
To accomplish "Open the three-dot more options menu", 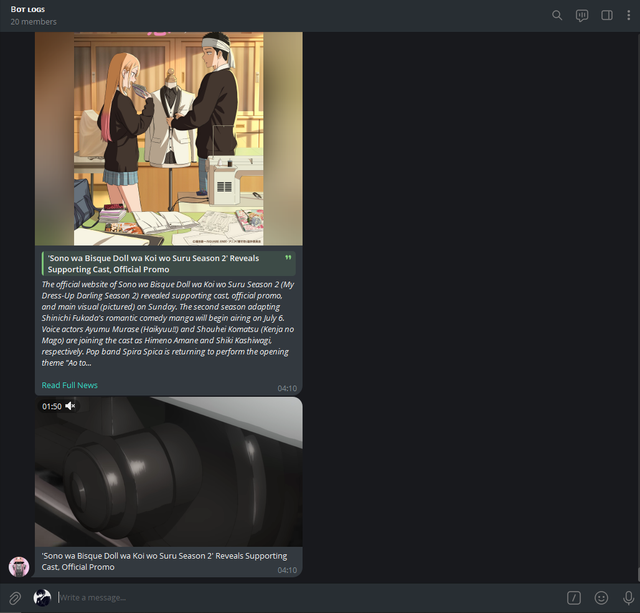I will pos(628,16).
